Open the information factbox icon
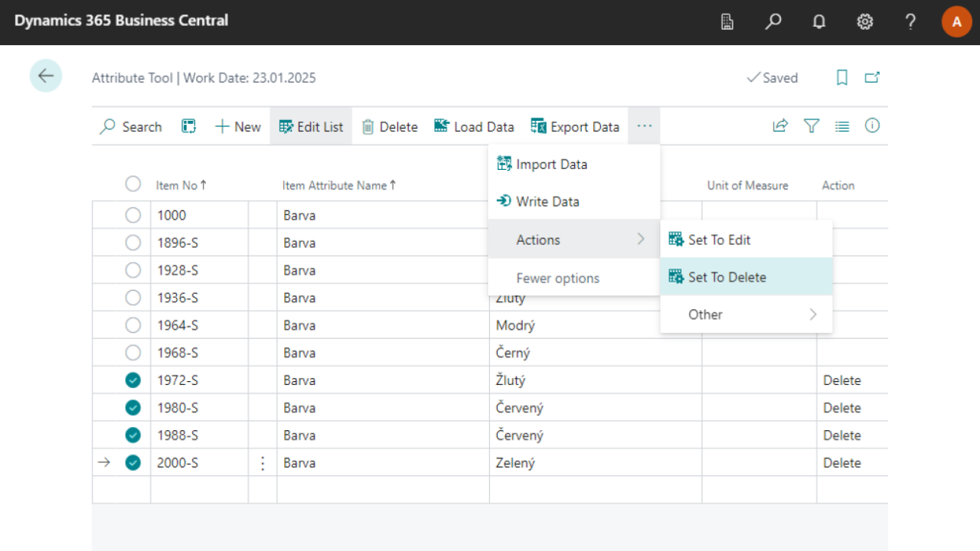Viewport: 980px width, 551px height. click(x=872, y=126)
